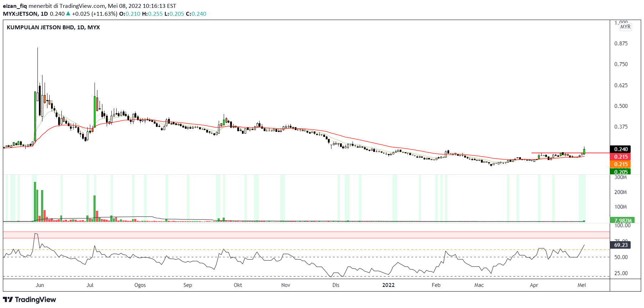Click the low value L:0.205
The width and height of the screenshot is (644, 308).
tap(174, 14)
